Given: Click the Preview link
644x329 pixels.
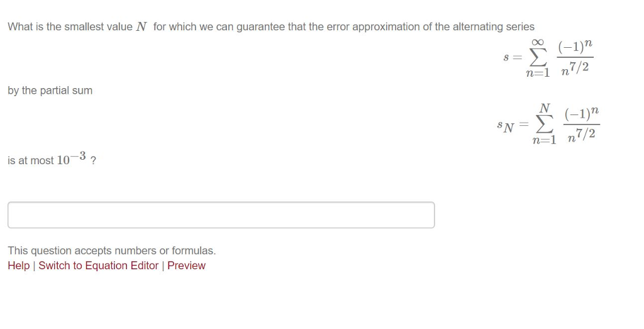Looking at the screenshot, I should (186, 265).
